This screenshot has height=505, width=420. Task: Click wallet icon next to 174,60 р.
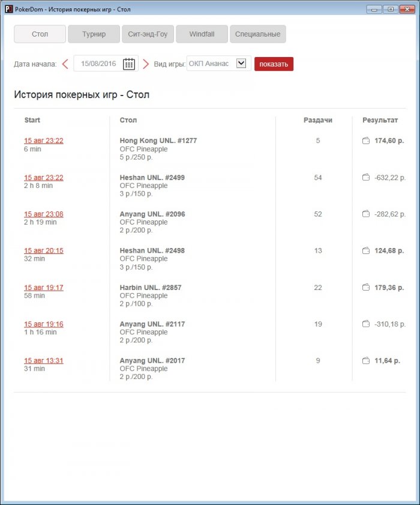coord(366,141)
